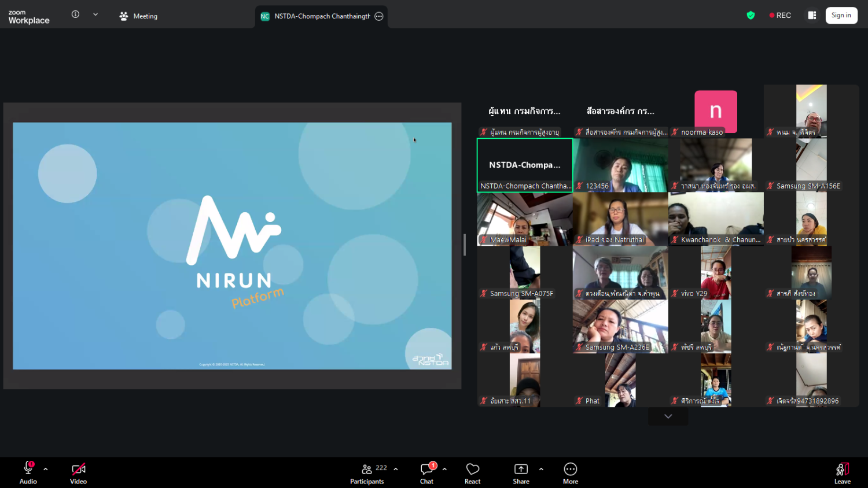The width and height of the screenshot is (868, 488).
Task: Toggle the Audio microphone mute
Action: [28, 472]
